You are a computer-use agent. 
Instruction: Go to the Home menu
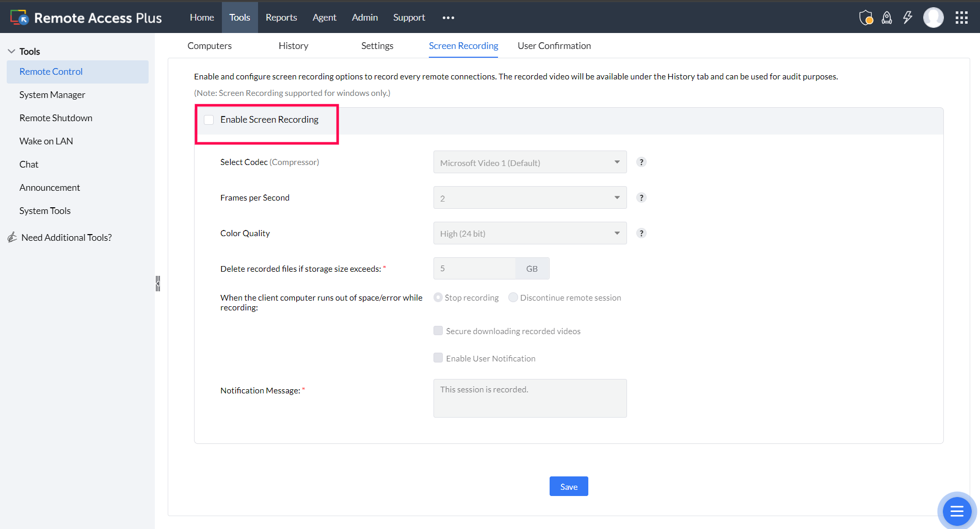pos(202,18)
